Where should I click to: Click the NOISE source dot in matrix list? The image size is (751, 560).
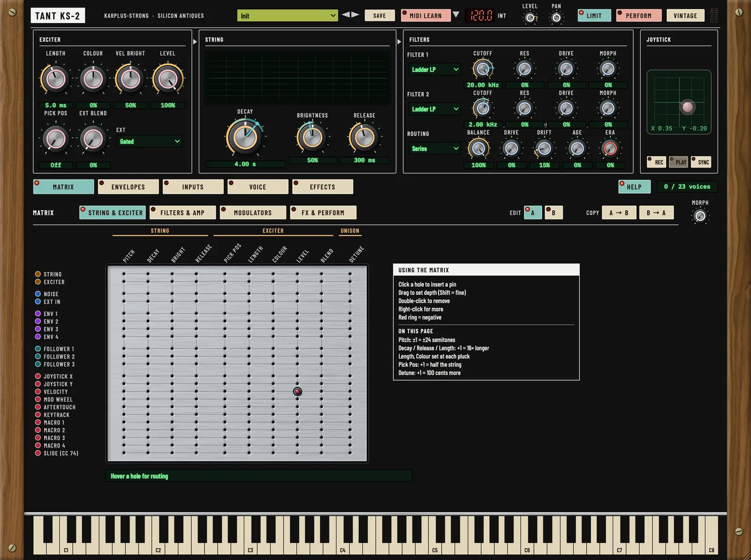(x=38, y=294)
